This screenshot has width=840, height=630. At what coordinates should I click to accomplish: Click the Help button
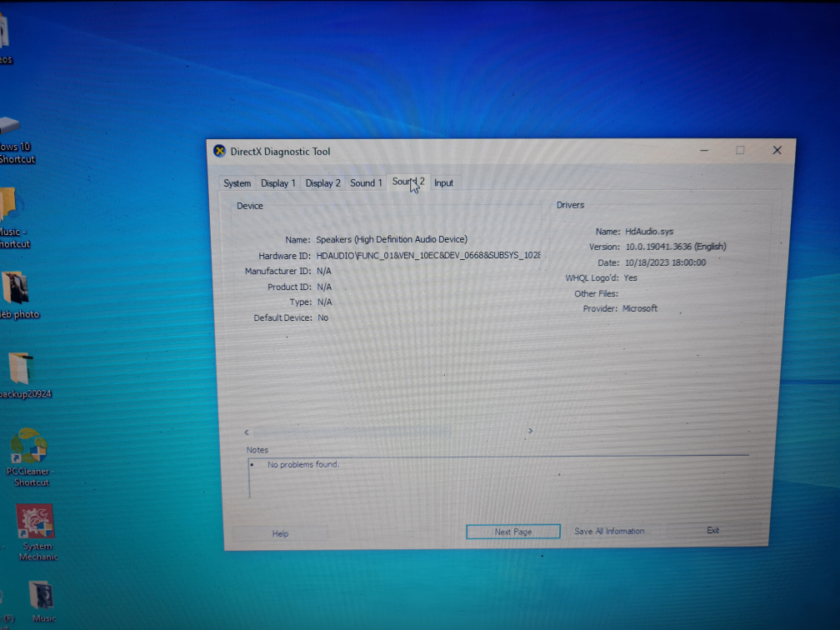click(x=280, y=533)
